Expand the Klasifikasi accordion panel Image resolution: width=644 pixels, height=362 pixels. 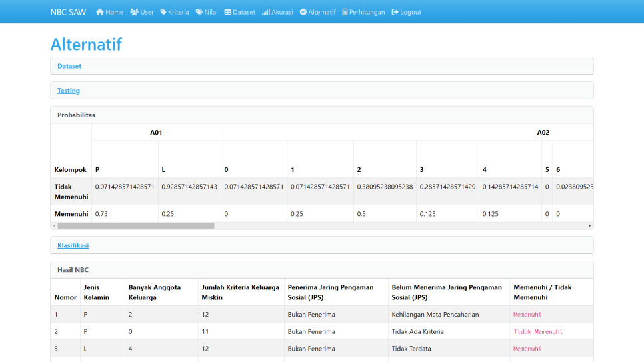[x=73, y=245]
